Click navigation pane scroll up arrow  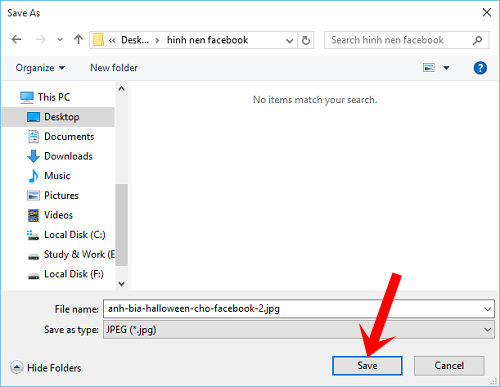coord(122,89)
